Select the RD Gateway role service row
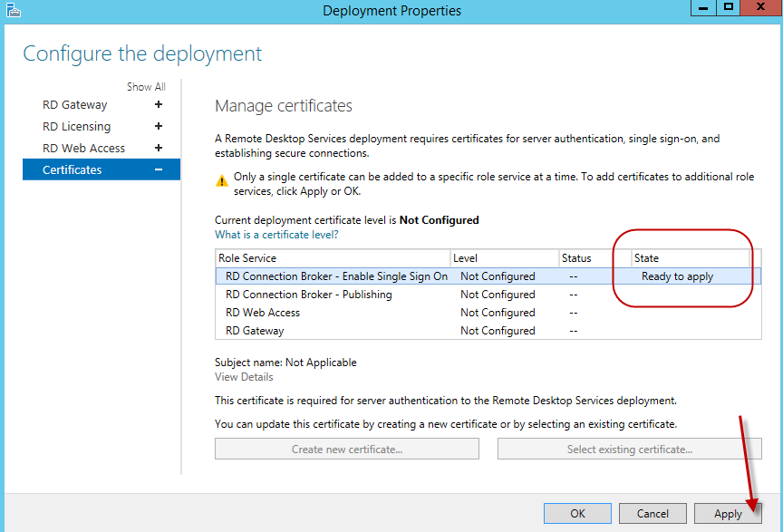 click(255, 331)
